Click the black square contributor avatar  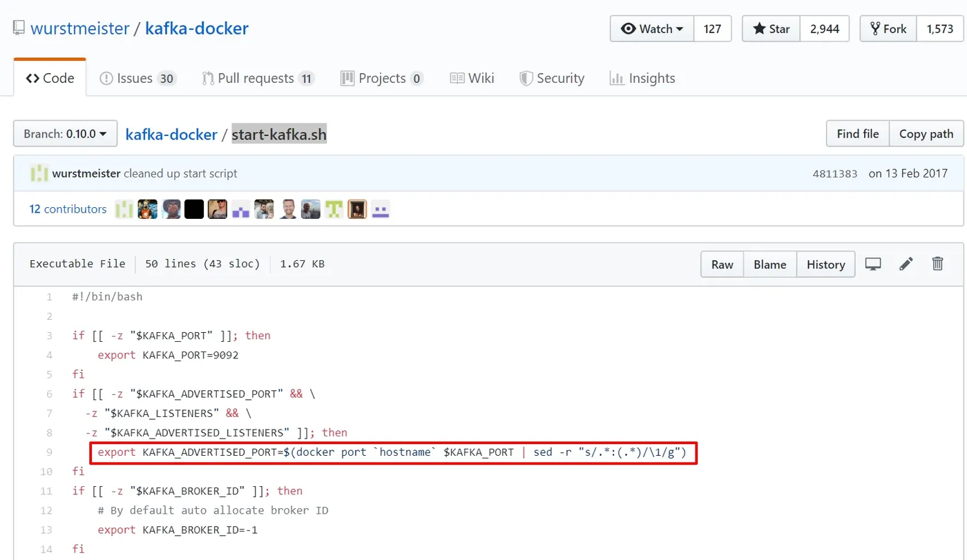click(x=194, y=209)
